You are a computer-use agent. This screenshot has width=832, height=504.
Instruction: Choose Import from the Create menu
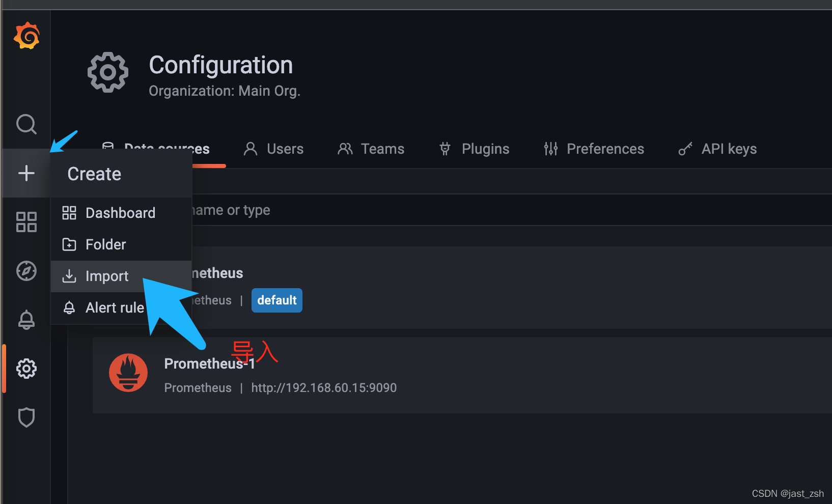pos(121,276)
